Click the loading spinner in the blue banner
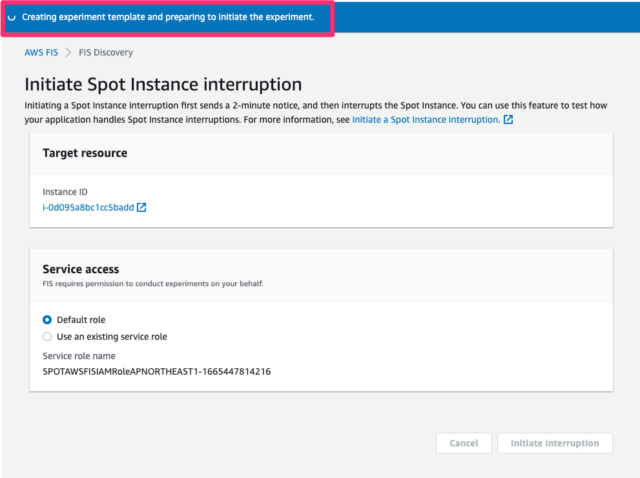640x478 pixels. tap(12, 18)
